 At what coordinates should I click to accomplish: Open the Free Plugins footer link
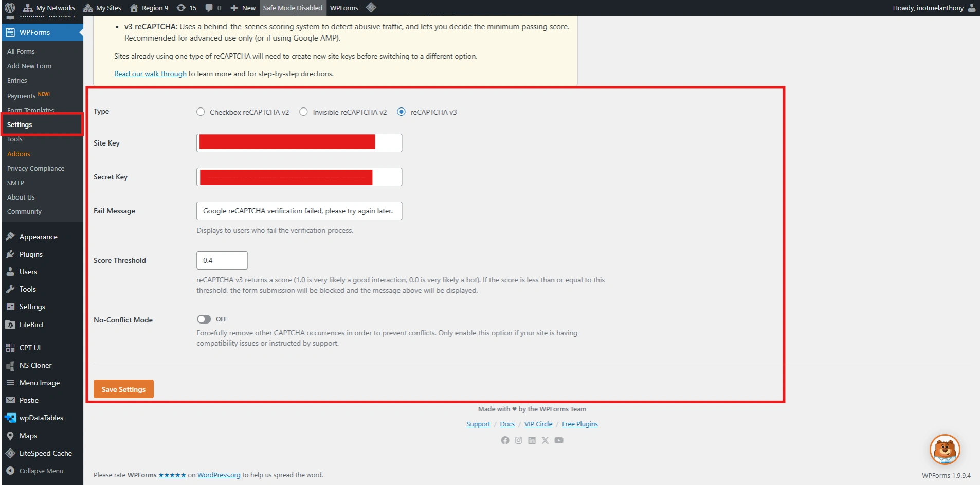click(580, 424)
